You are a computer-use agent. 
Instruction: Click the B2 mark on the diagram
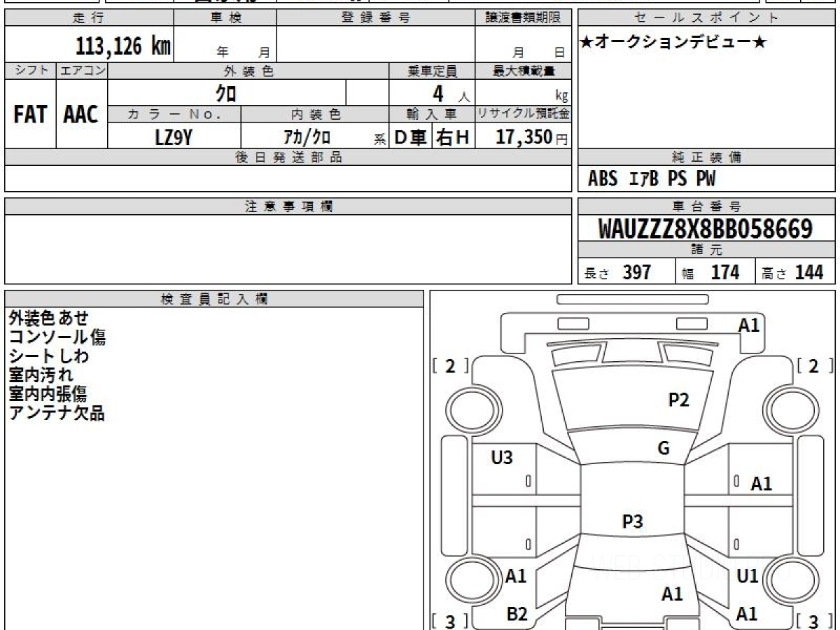(x=516, y=614)
